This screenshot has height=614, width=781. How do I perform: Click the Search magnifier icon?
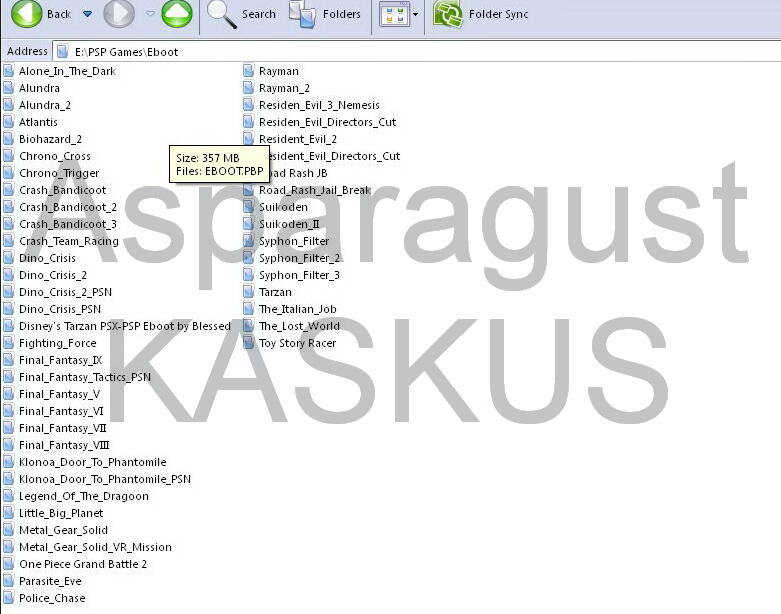coord(221,14)
